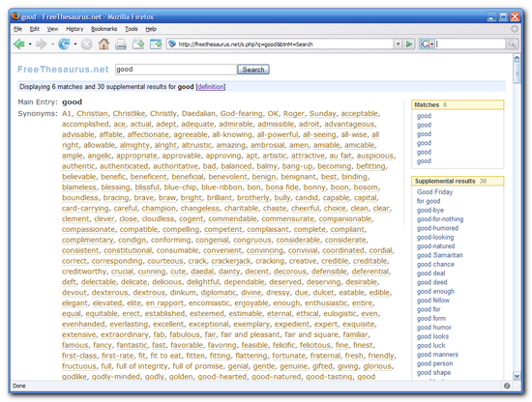Go back with the green Back arrow

coord(19,44)
